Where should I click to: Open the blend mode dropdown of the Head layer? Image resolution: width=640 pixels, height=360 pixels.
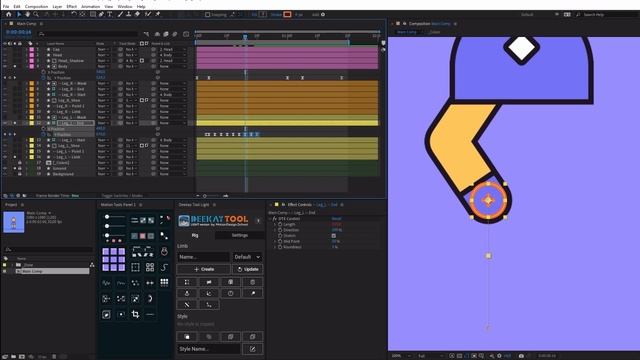click(102, 55)
